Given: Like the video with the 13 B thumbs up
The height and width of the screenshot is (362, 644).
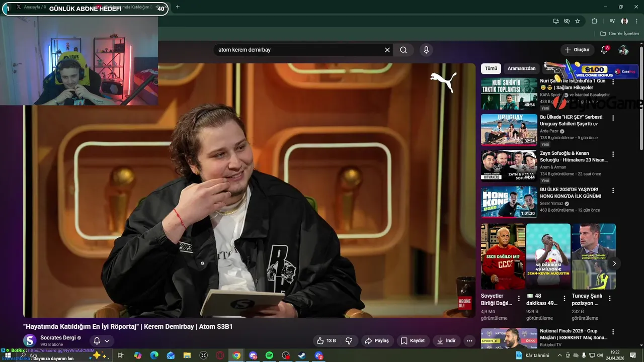Looking at the screenshot, I should coord(326,341).
